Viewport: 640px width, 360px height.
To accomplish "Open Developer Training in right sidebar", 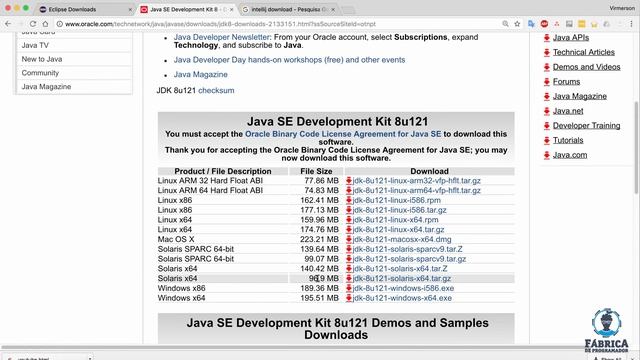I will click(587, 126).
